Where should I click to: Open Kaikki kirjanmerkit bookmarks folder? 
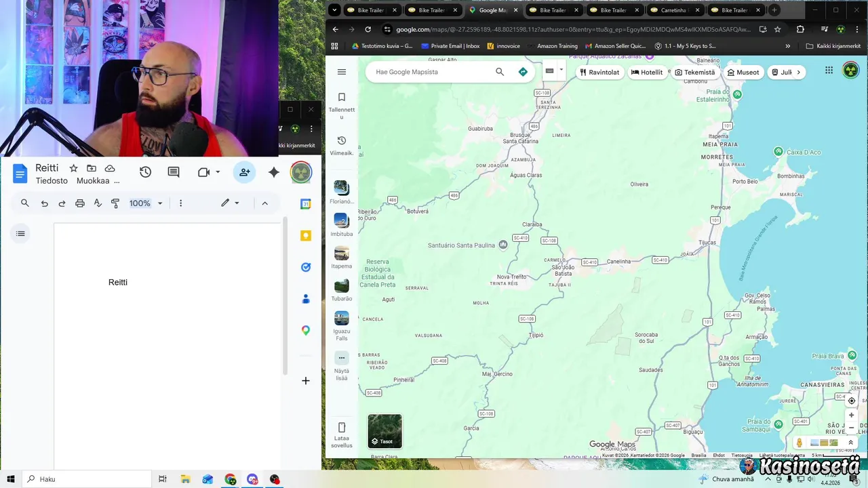coord(833,46)
